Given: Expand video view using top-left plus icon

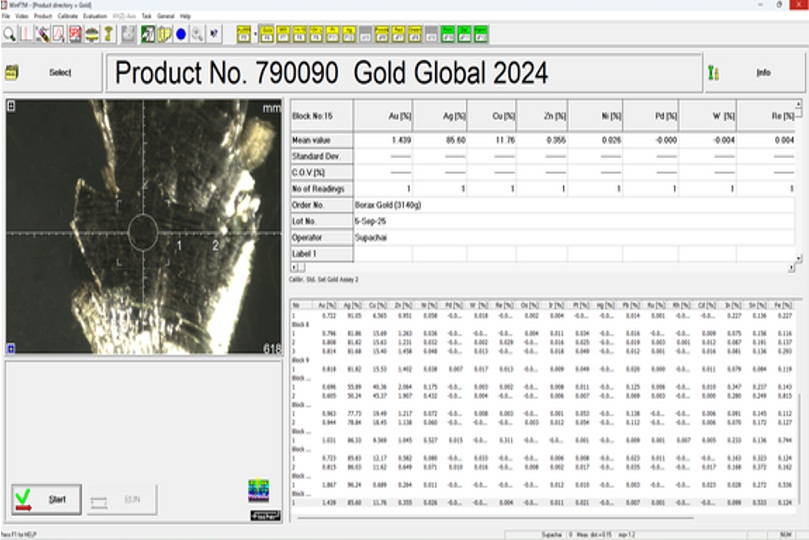Looking at the screenshot, I should click(x=10, y=107).
